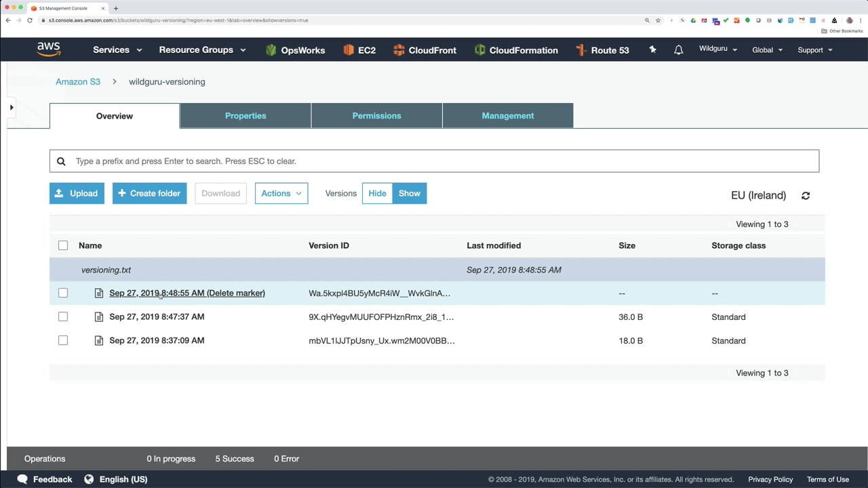Expand the Services menu
This screenshot has height=488, width=868.
coord(117,49)
